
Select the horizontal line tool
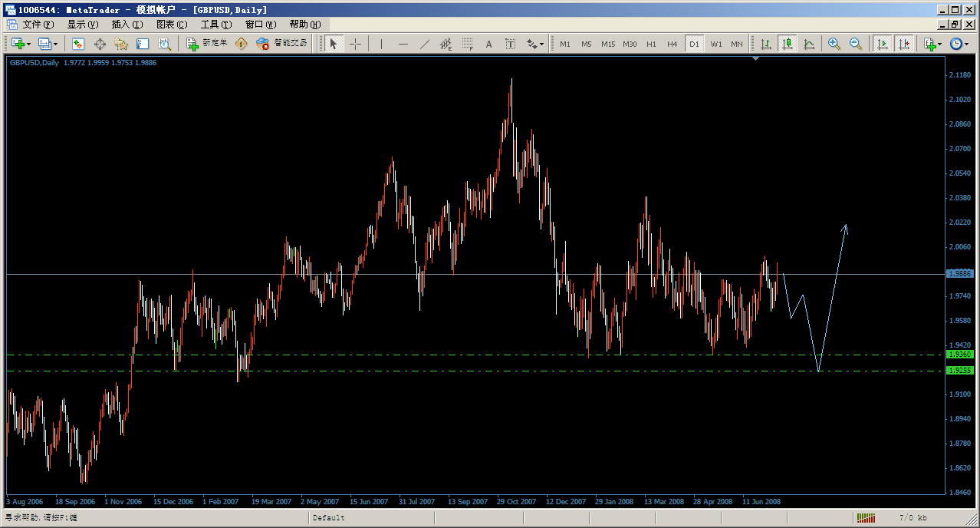tap(403, 44)
